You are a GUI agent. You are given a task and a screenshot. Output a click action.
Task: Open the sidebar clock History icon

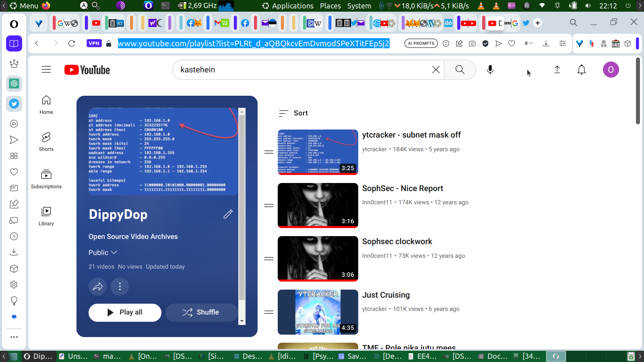[x=14, y=237]
